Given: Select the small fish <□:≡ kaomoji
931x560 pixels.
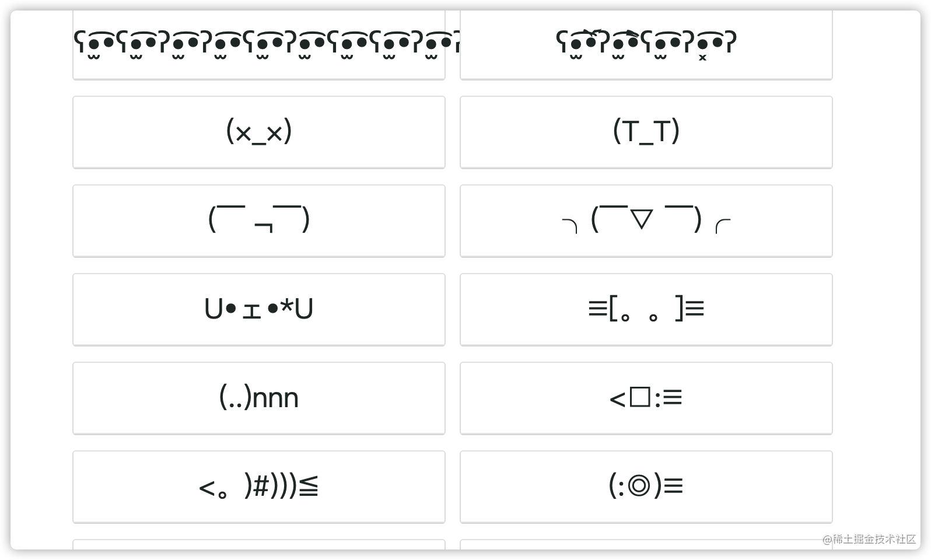Looking at the screenshot, I should click(645, 398).
